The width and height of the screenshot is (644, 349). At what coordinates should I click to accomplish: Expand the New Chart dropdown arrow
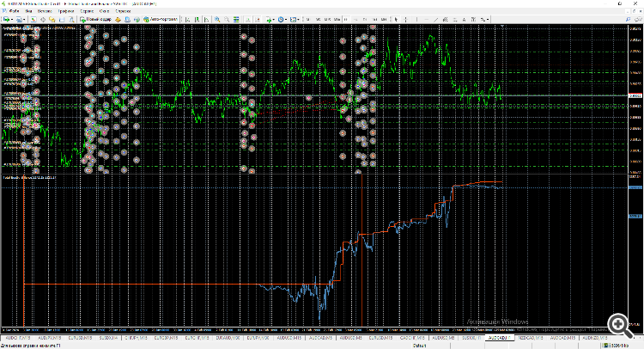click(x=12, y=19)
